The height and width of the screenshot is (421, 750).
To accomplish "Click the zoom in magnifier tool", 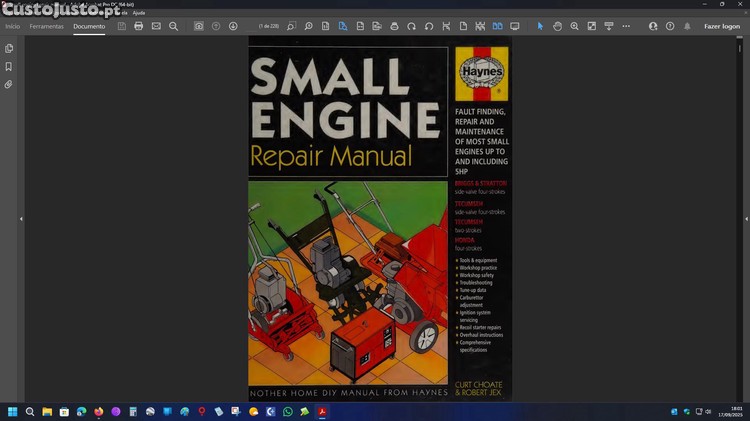I will (574, 26).
